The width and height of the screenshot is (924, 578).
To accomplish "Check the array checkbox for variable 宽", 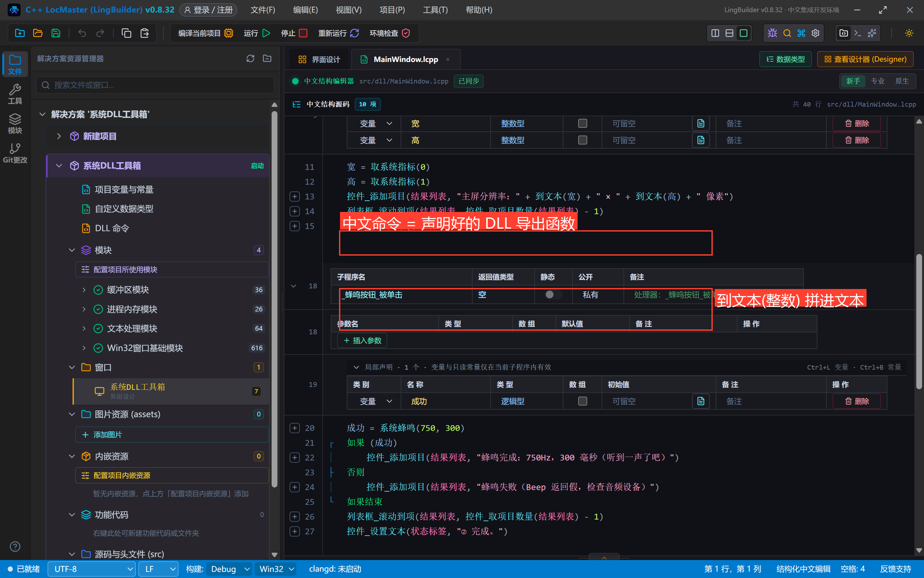I will click(582, 123).
